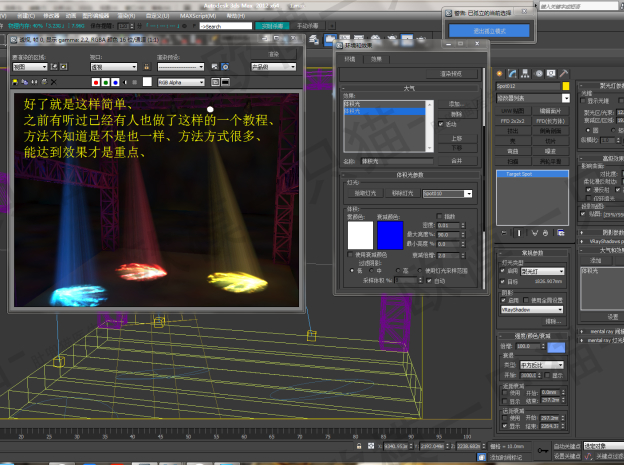Click the key icon in the status bar
The height and width of the screenshot is (465, 624).
pyautogui.click(x=542, y=451)
